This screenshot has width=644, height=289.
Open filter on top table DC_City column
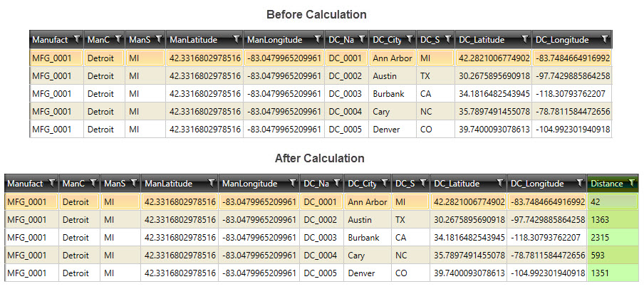coord(410,39)
